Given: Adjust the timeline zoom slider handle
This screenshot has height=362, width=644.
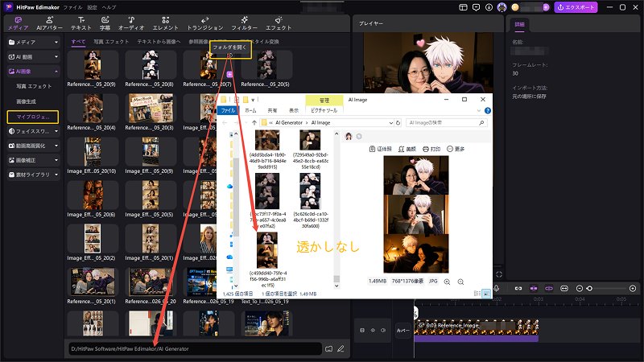Looking at the screenshot, I should point(589,288).
